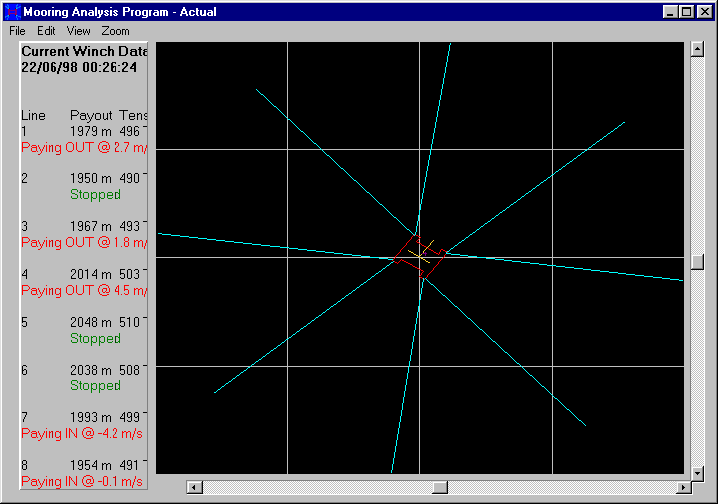Click the vertical scrollbar up arrow
Image resolution: width=718 pixels, height=504 pixels.
(x=697, y=49)
